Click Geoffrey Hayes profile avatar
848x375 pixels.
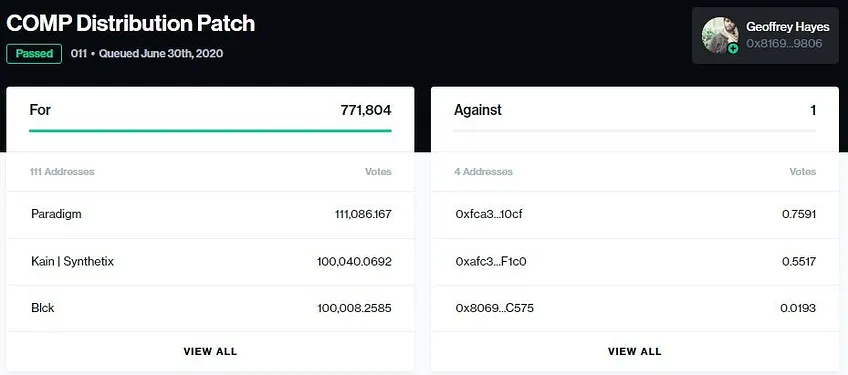pyautogui.click(x=720, y=35)
